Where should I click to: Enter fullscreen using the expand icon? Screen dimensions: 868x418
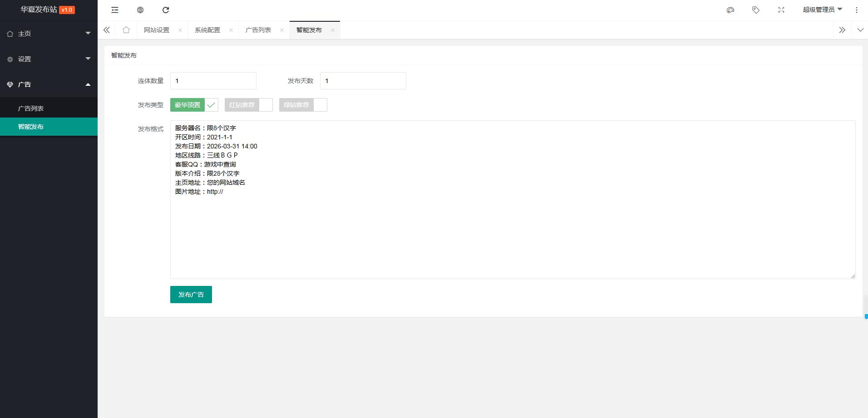781,10
